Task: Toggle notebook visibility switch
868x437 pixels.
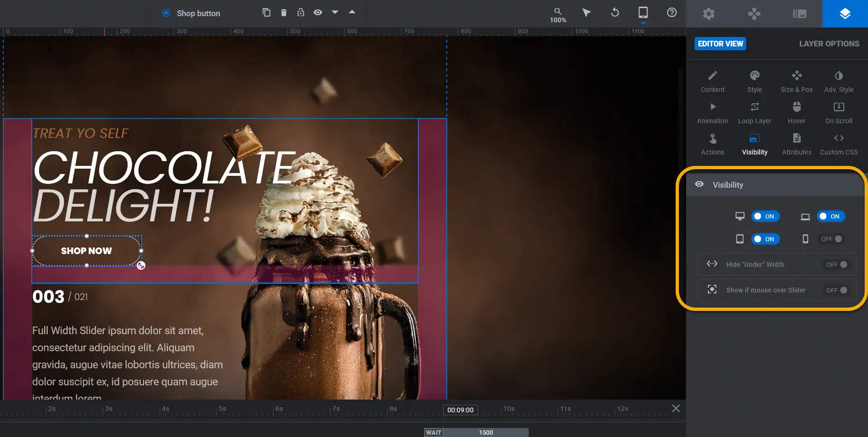Action: (831, 216)
